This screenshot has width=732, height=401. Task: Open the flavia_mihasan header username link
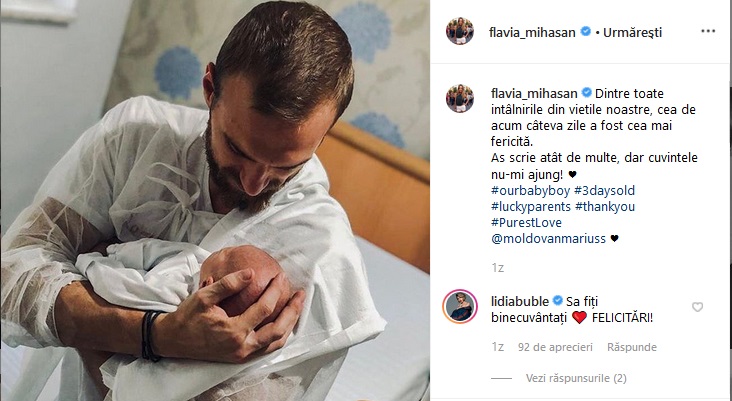(x=532, y=32)
